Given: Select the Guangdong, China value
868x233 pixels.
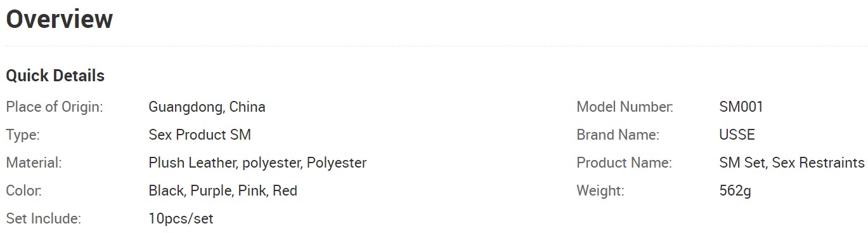Looking at the screenshot, I should [x=207, y=107].
